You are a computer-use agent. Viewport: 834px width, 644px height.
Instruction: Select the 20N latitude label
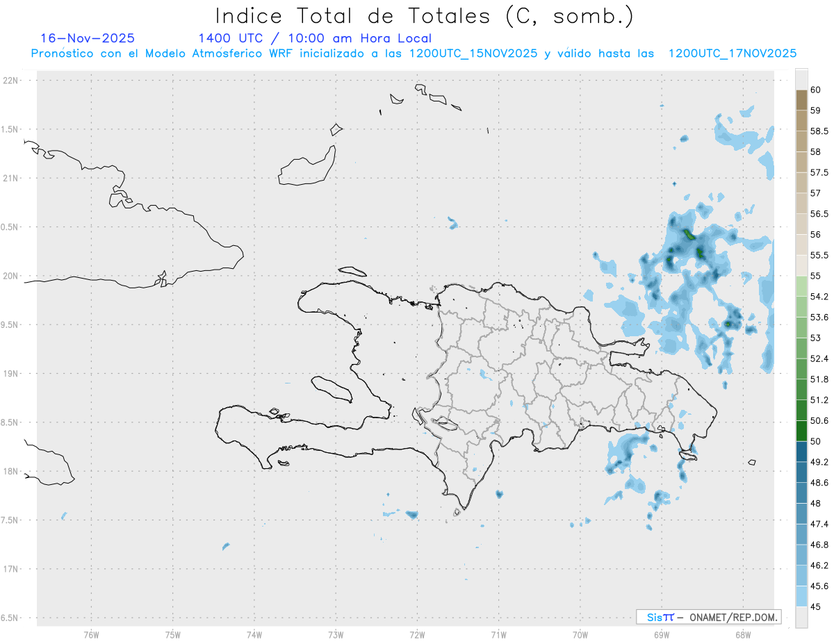(x=12, y=276)
